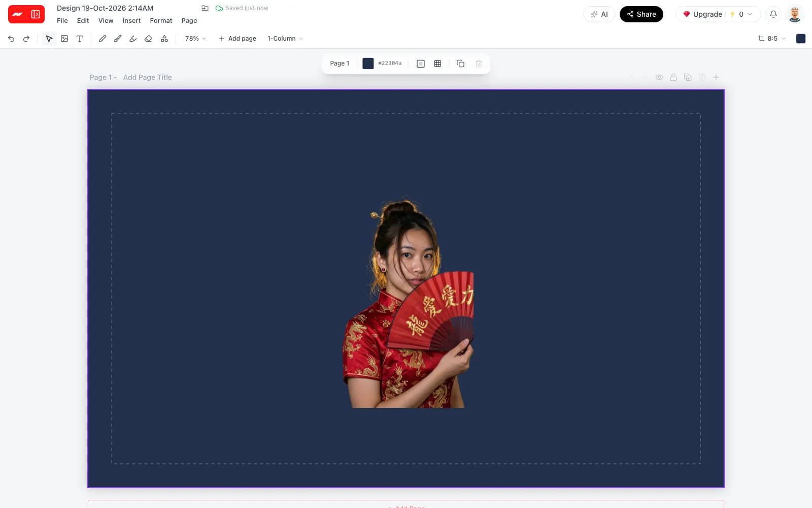
Task: Open the Insert menu
Action: [x=131, y=21]
